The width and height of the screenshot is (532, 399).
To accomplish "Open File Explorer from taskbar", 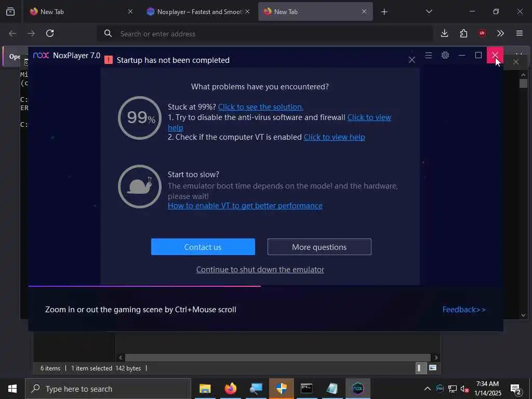I will coord(205,389).
